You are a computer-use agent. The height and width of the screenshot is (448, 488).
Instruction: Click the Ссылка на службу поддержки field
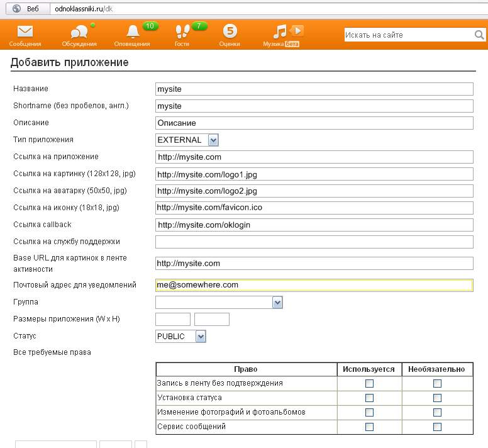314,242
